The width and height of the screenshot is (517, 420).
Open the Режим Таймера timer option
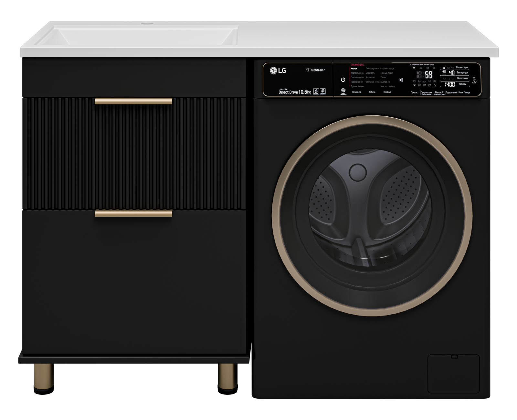[464, 92]
